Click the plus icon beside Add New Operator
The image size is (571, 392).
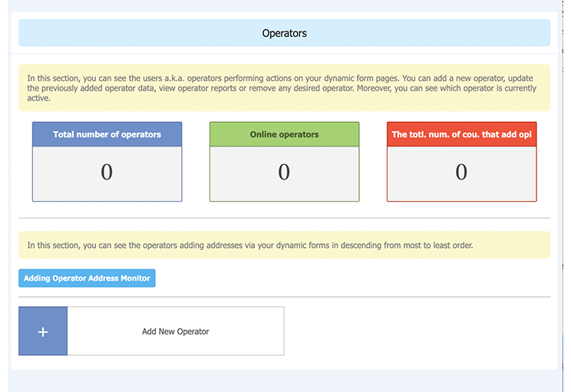(x=43, y=331)
